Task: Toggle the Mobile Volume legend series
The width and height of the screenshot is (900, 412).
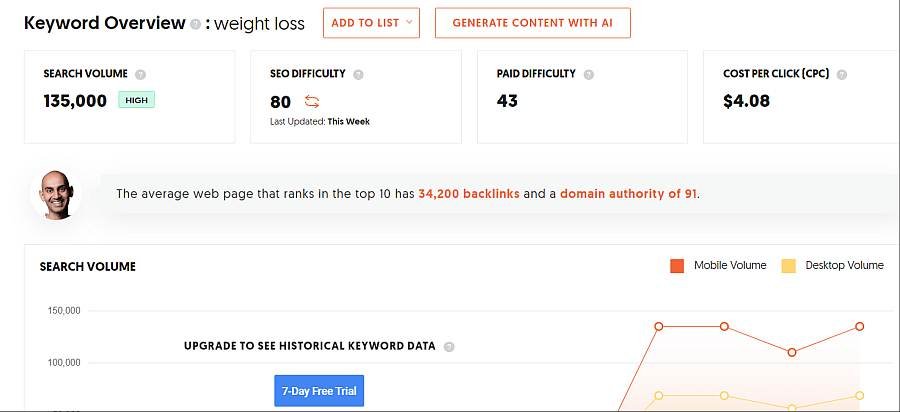Action: [x=718, y=266]
